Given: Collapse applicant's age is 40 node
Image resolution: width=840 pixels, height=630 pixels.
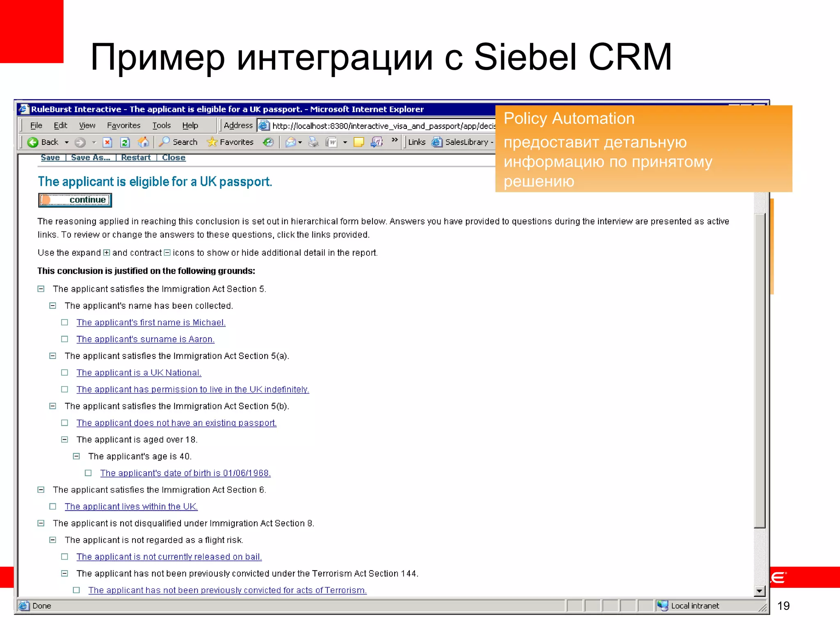Looking at the screenshot, I should 76,456.
